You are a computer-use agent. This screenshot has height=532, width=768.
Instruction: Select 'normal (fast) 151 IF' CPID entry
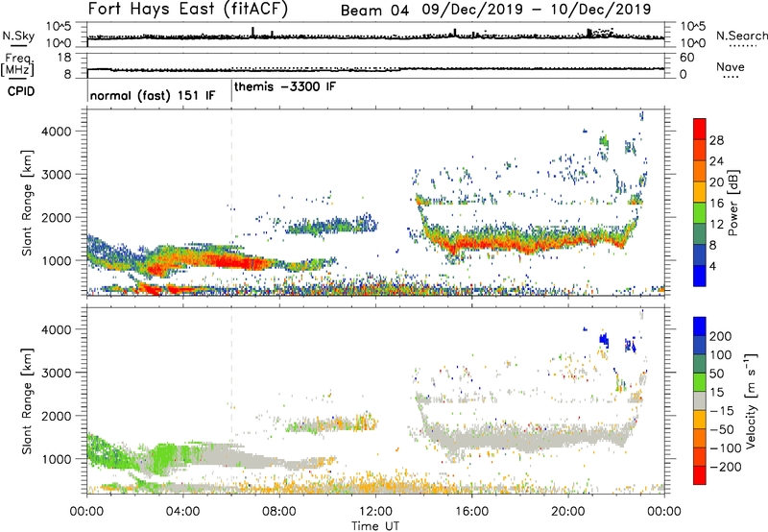153,95
